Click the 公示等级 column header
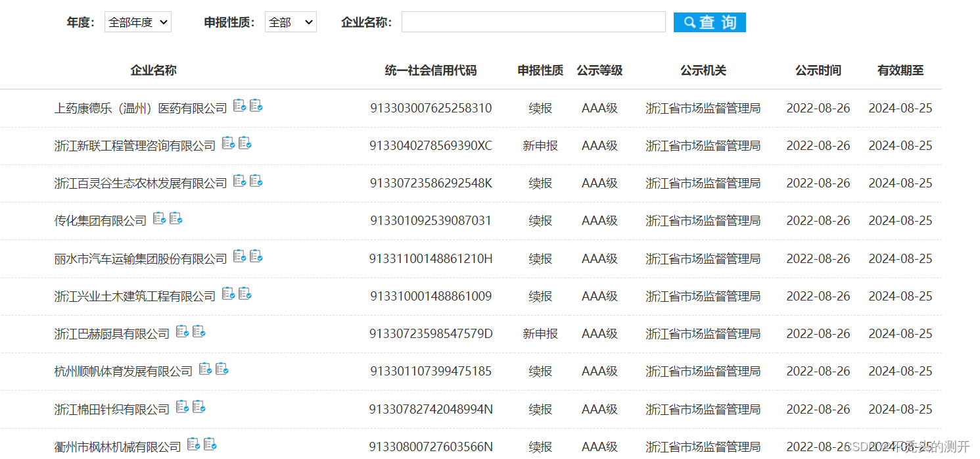 (x=599, y=70)
